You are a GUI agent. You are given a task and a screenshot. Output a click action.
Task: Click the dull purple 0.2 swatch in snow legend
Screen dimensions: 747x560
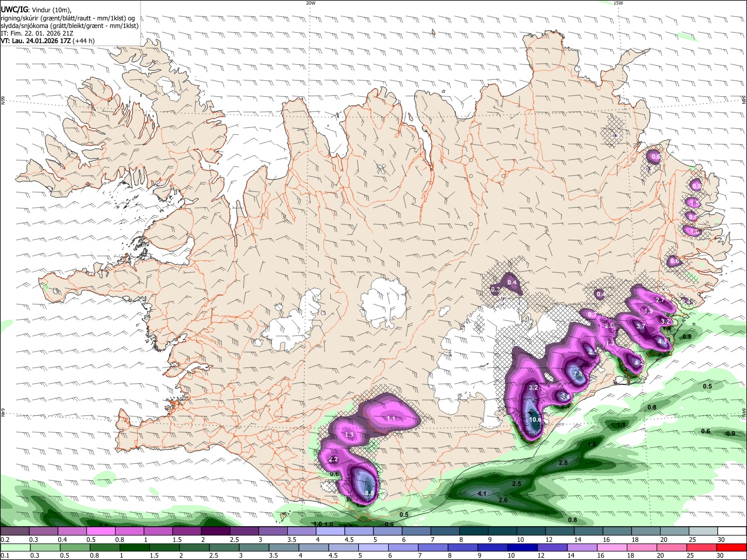tap(15, 531)
